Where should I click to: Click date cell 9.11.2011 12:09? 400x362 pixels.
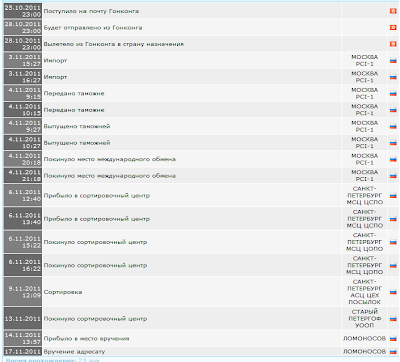point(23,292)
